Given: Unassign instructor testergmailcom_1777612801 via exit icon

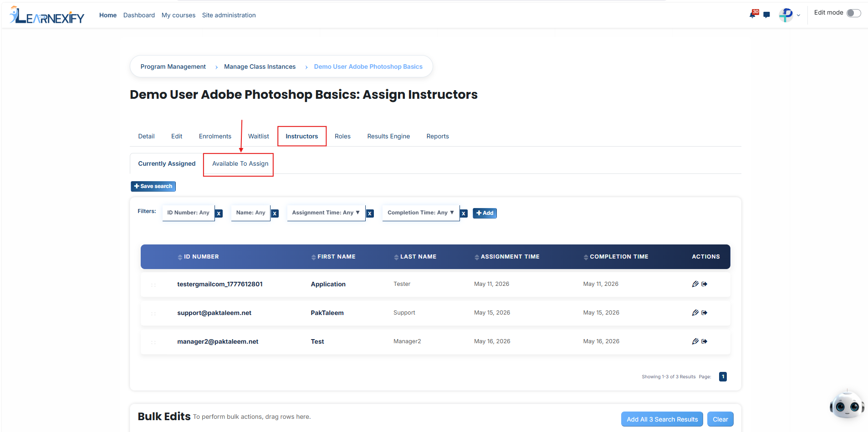Looking at the screenshot, I should [x=705, y=284].
